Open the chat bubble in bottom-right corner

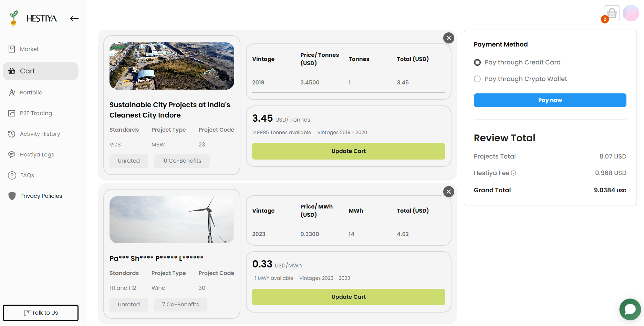(x=630, y=309)
